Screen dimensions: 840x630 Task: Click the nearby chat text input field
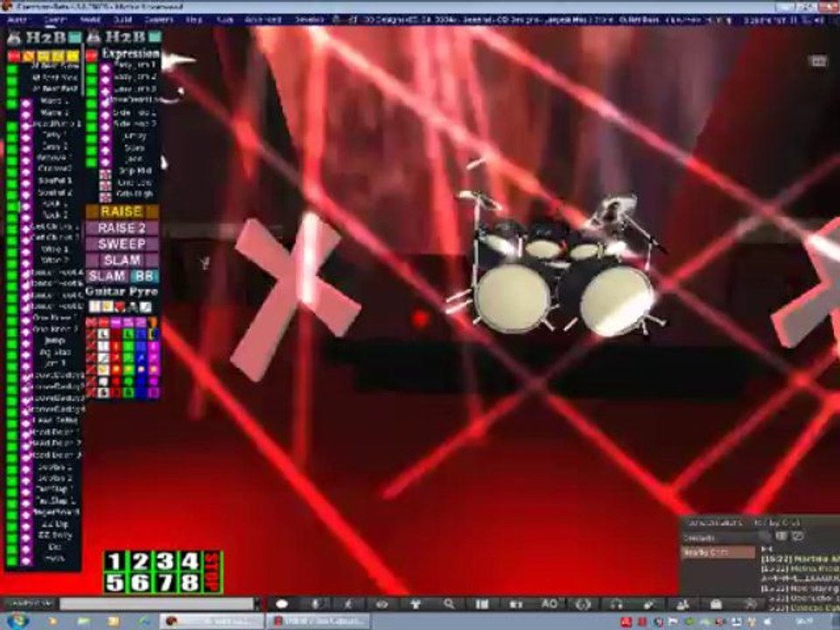(x=157, y=605)
